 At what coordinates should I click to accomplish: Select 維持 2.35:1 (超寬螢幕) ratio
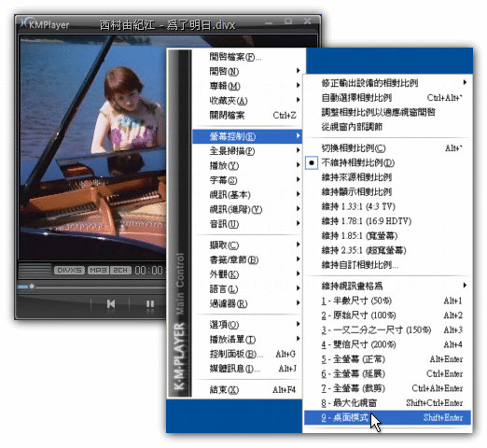[x=387, y=250]
